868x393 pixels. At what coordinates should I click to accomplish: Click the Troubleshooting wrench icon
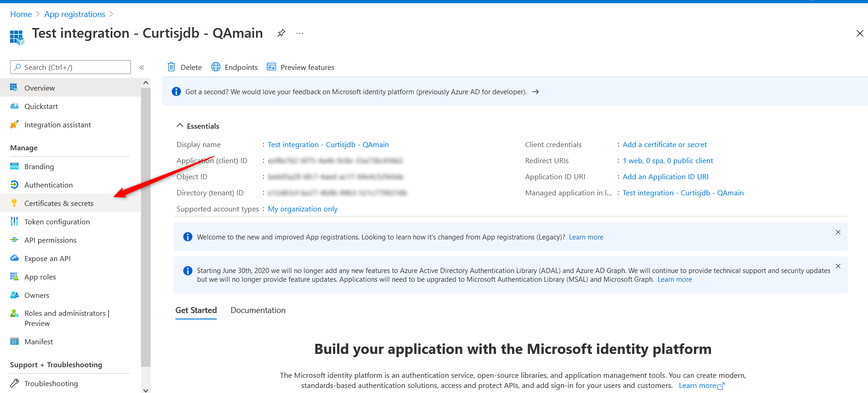click(x=14, y=383)
